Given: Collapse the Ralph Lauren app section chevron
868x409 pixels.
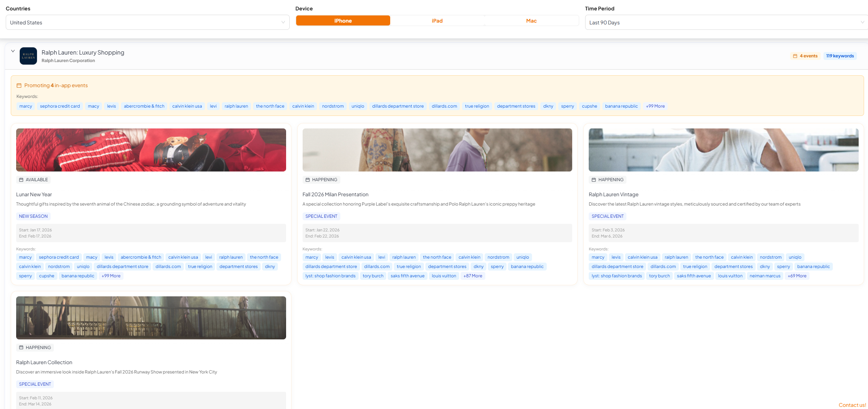Looking at the screenshot, I should 13,51.
